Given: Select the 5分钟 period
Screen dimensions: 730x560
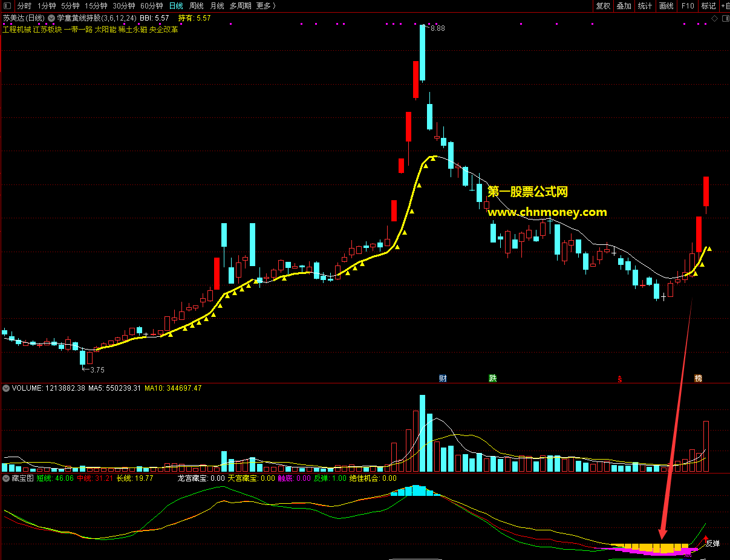Looking at the screenshot, I should click(x=70, y=5).
